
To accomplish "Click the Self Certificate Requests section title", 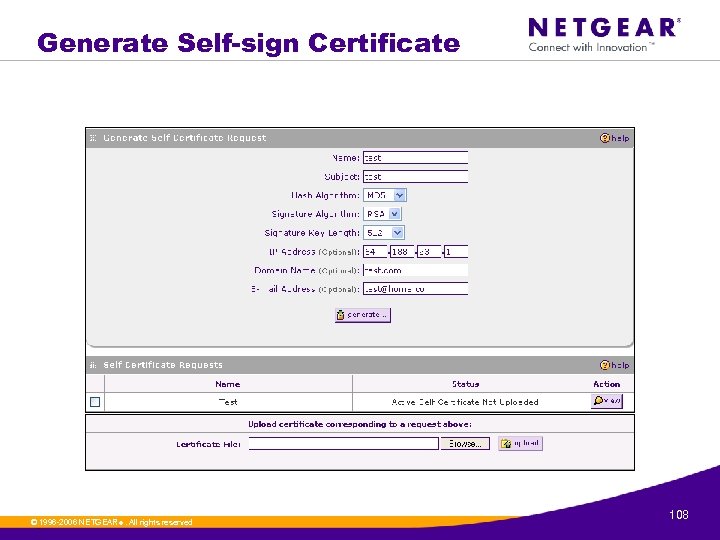I will click(x=163, y=365).
